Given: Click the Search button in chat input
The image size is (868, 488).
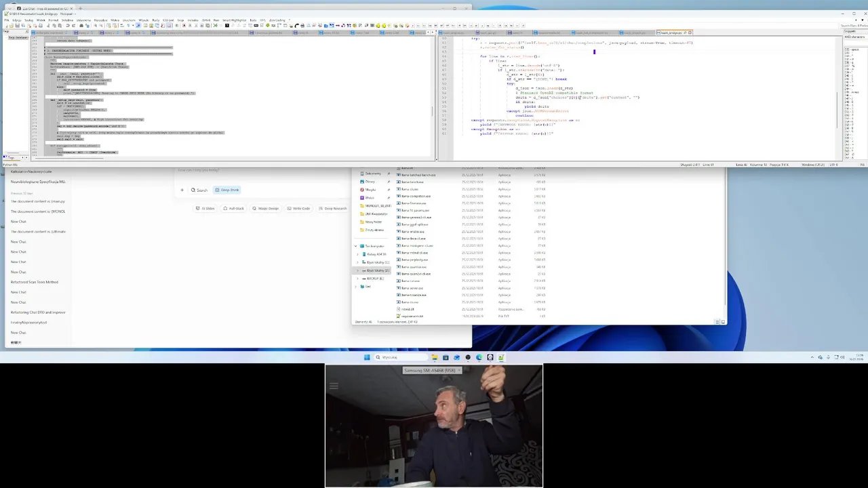Looking at the screenshot, I should point(199,190).
